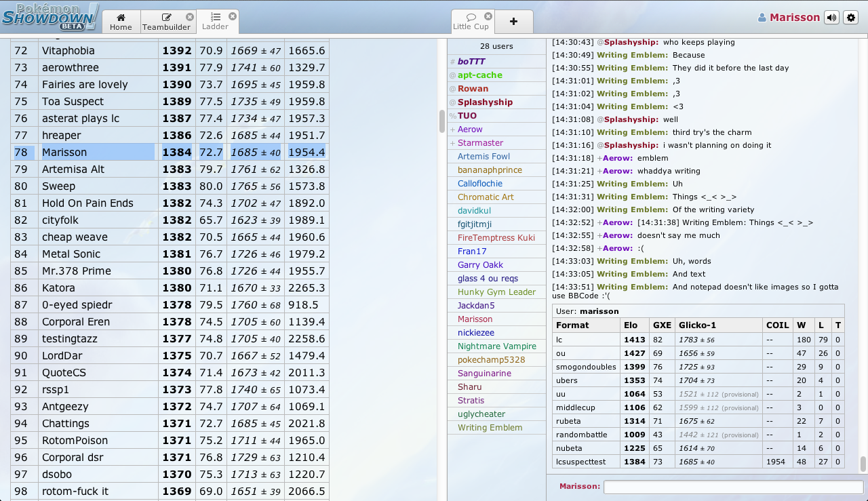Image resolution: width=868 pixels, height=501 pixels.
Task: Click ladder name Corporal Eren
Action: click(76, 322)
